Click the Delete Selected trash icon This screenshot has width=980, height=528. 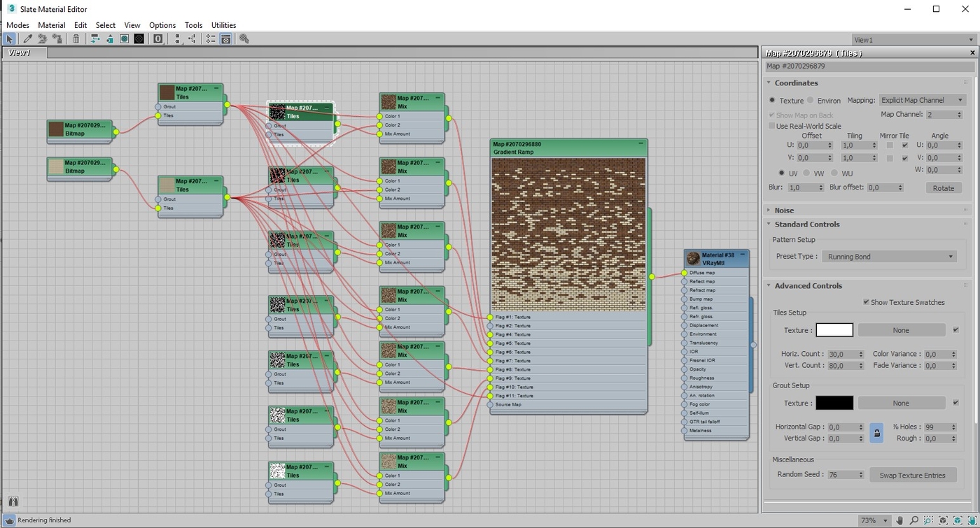[76, 39]
